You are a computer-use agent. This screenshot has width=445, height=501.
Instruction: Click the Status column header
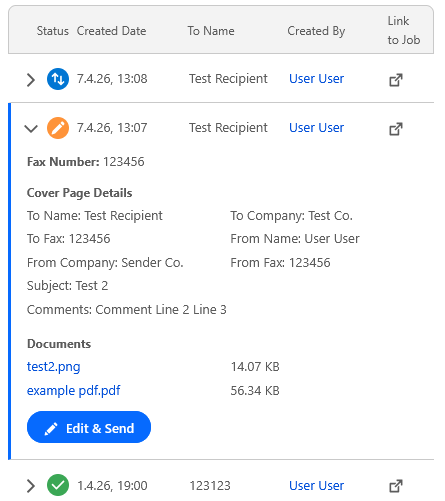coord(53,31)
